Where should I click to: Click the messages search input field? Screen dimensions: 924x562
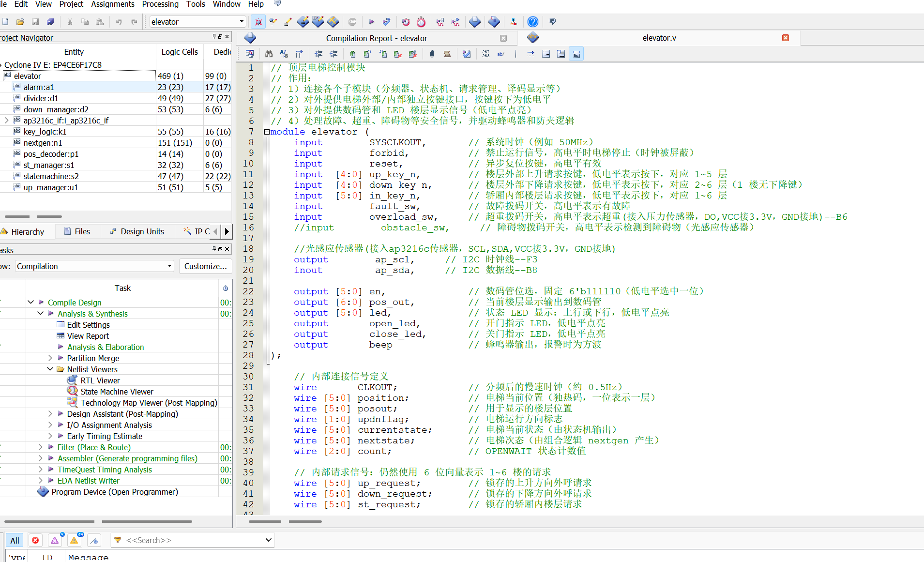[194, 540]
